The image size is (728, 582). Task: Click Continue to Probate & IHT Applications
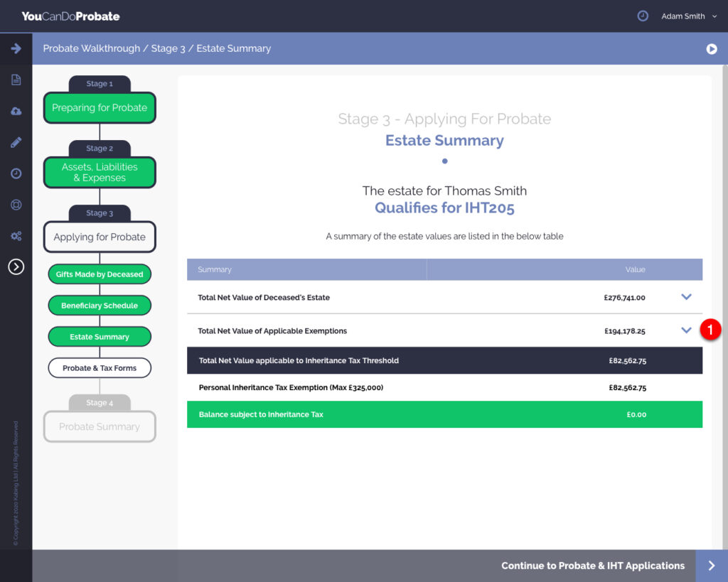[593, 566]
